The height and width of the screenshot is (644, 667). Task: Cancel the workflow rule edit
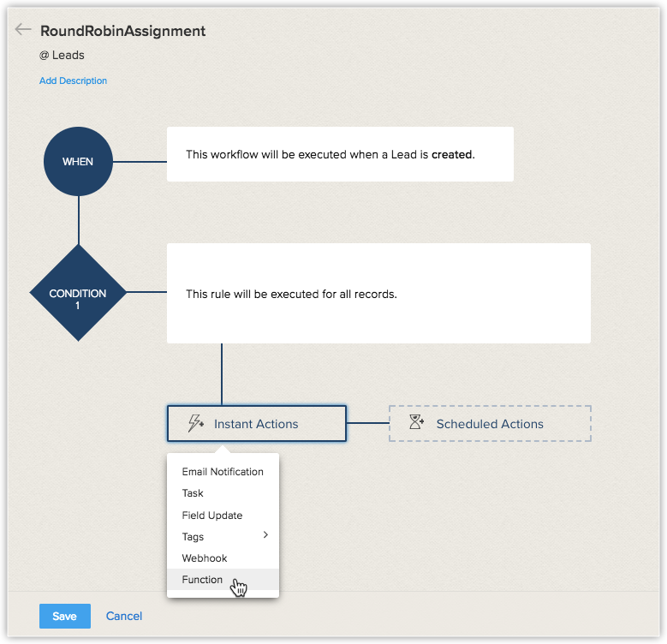point(124,616)
